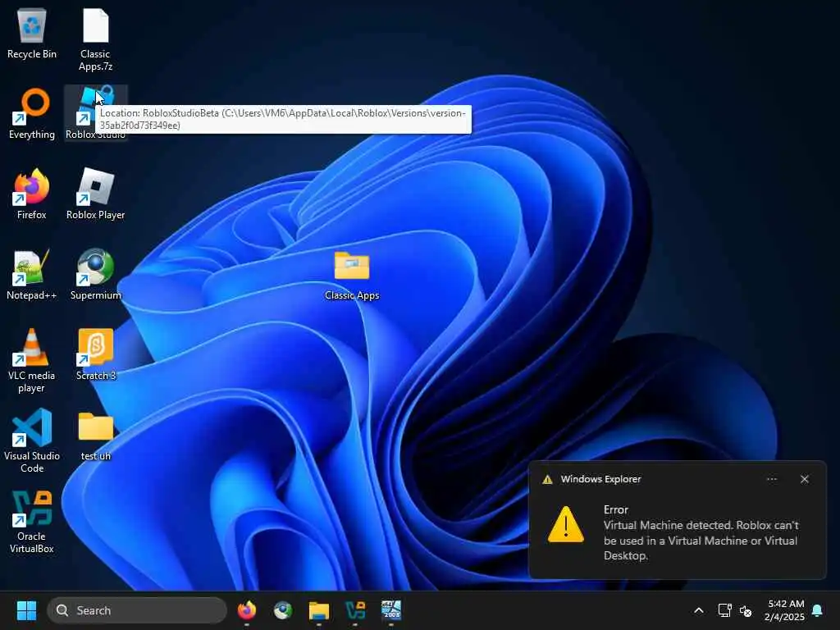Select the Supermium browser shortcut
The width and height of the screenshot is (840, 630).
click(95, 274)
